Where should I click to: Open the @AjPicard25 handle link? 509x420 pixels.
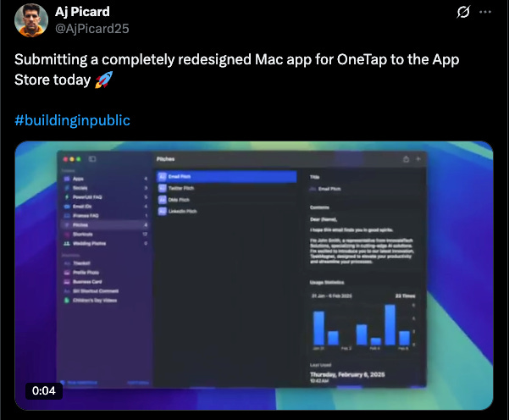tap(91, 29)
